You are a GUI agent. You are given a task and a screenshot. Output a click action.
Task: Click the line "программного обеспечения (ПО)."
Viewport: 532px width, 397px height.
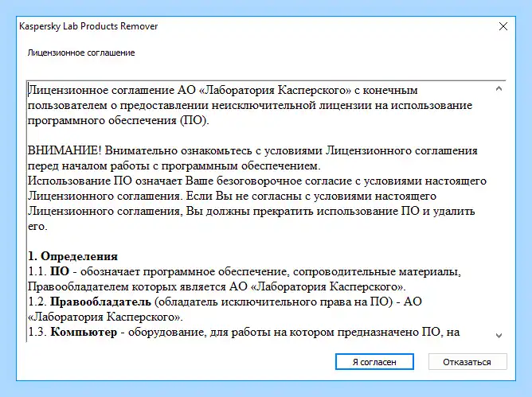pyautogui.click(x=119, y=121)
